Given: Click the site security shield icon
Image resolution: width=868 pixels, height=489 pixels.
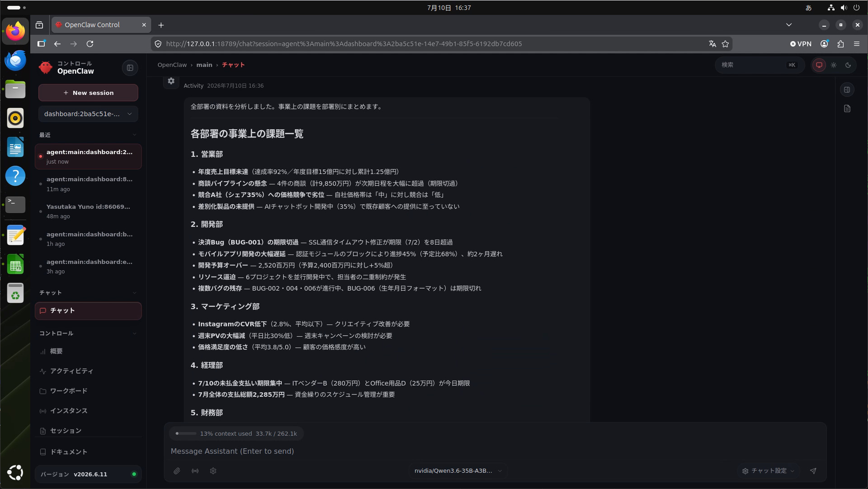Looking at the screenshot, I should click(x=158, y=44).
